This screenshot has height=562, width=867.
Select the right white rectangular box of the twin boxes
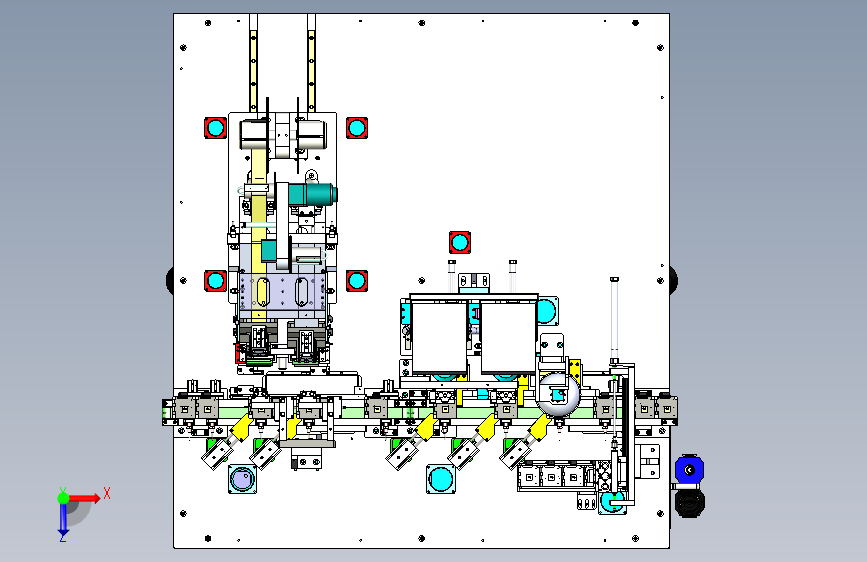click(508, 337)
